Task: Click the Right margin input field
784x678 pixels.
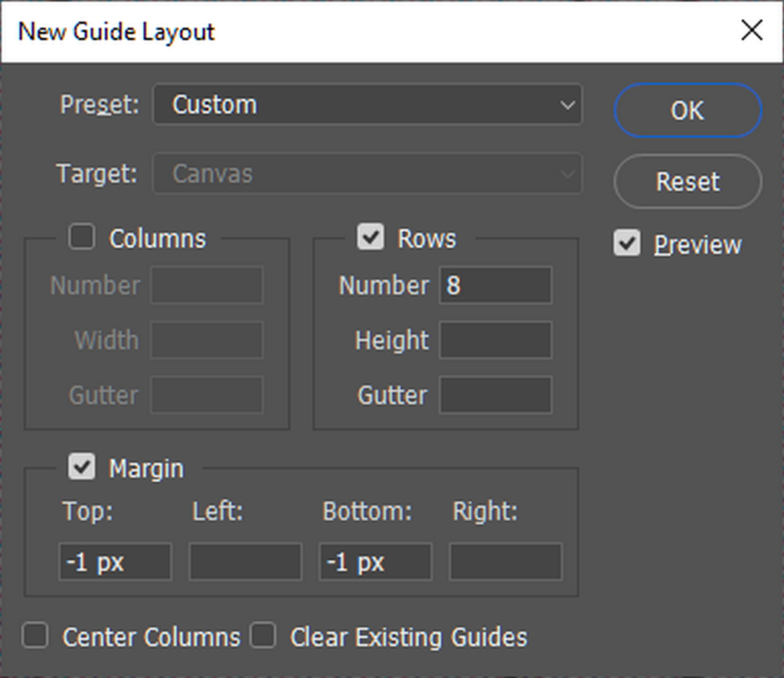Action: pyautogui.click(x=505, y=562)
